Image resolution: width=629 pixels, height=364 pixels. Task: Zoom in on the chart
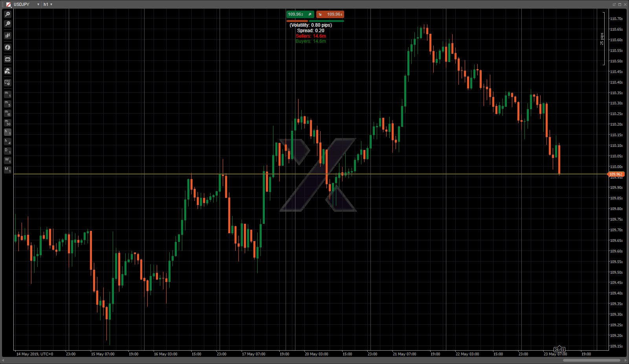[x=7, y=14]
